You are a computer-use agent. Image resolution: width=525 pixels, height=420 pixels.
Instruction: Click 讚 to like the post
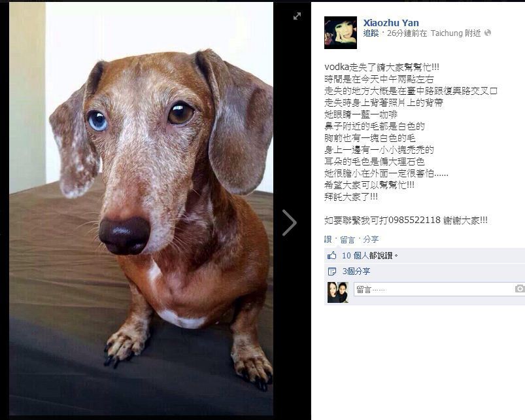click(328, 239)
